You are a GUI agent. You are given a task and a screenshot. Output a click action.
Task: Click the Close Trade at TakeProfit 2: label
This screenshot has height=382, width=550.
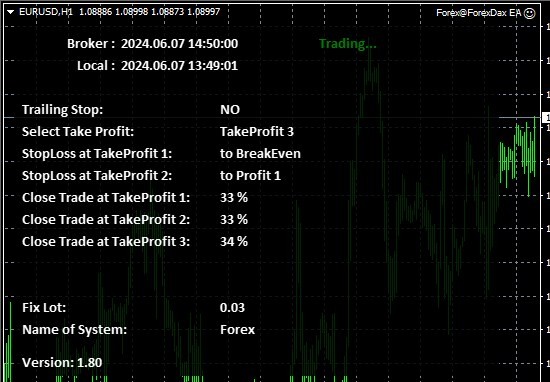106,220
